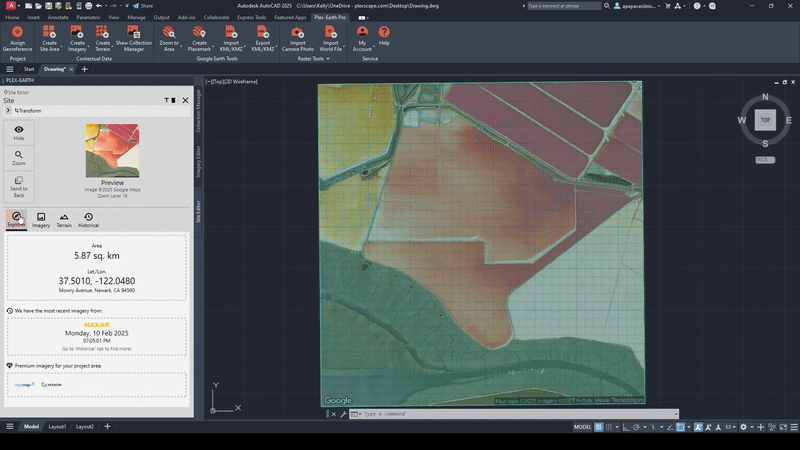Image resolution: width=800 pixels, height=450 pixels.
Task: Open the Start file tab
Action: [x=29, y=69]
